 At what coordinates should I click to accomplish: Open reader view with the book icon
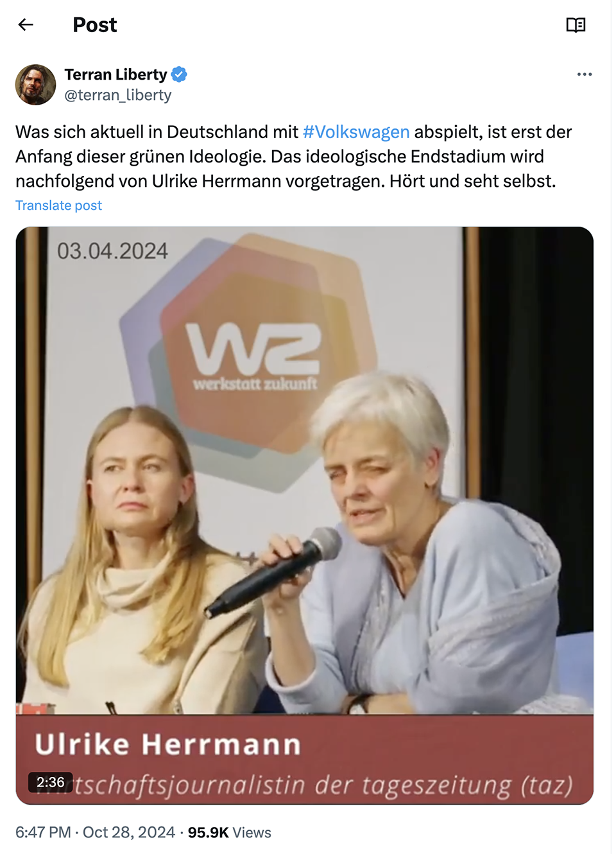pos(576,25)
